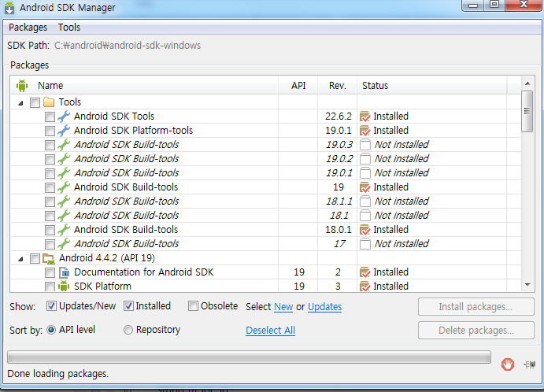Check the Tools group checkbox
The image size is (544, 392).
(35, 102)
